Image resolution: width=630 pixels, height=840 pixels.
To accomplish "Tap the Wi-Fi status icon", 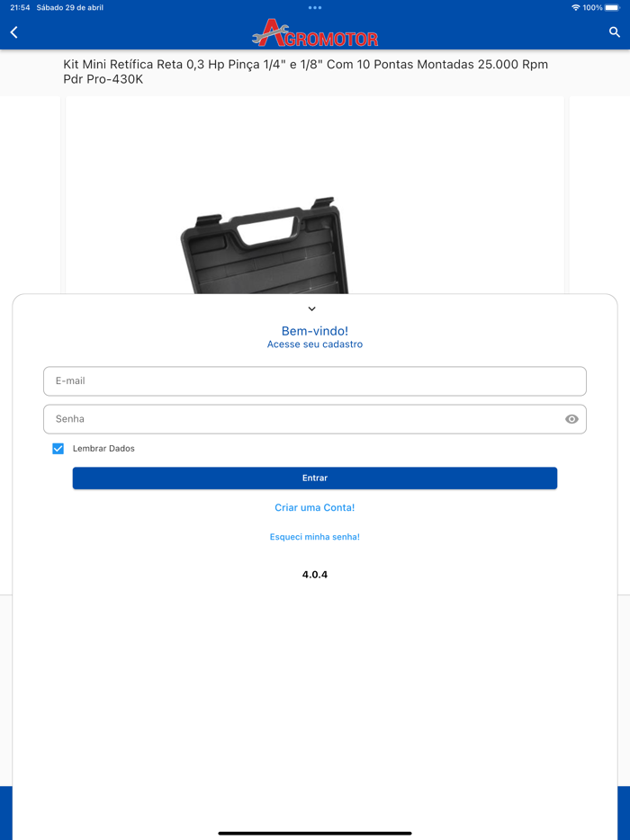I will point(575,7).
